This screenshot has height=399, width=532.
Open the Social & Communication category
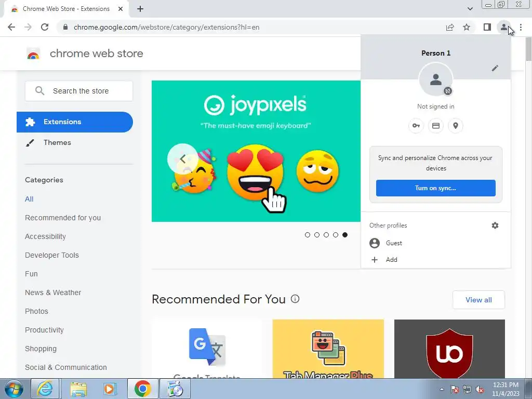click(x=66, y=367)
